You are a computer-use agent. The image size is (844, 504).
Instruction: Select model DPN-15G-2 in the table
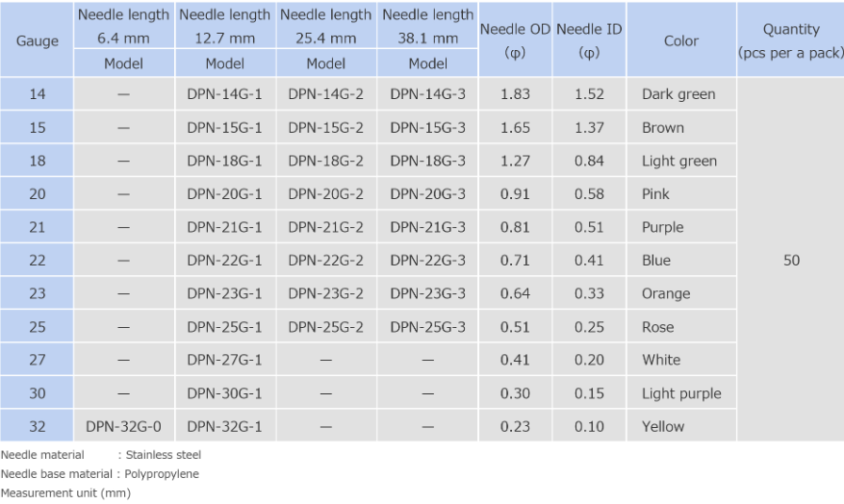click(325, 128)
